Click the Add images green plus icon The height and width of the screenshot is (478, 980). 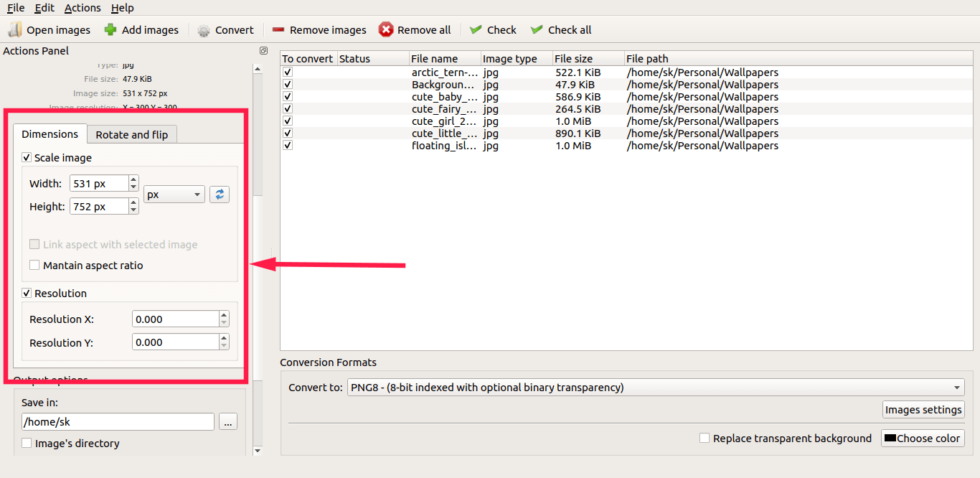110,29
